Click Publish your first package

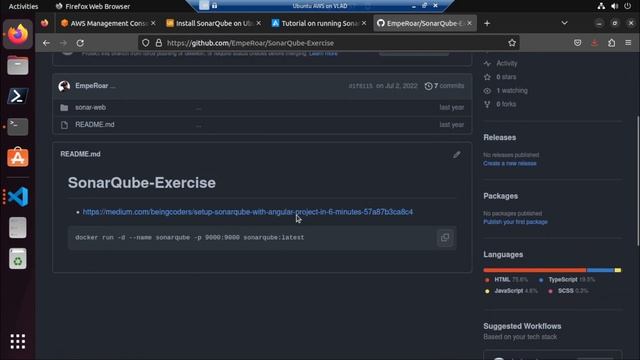pyautogui.click(x=515, y=222)
